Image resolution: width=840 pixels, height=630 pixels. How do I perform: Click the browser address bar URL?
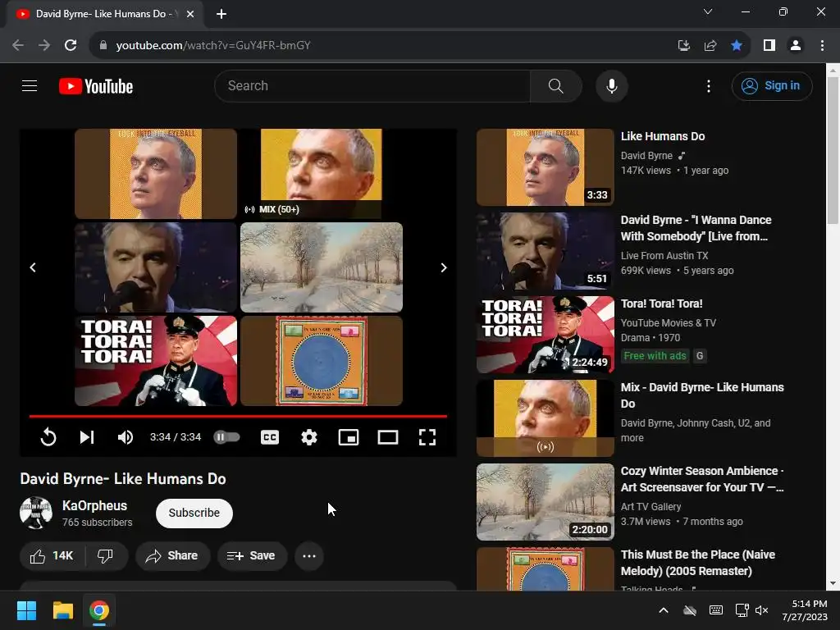pyautogui.click(x=213, y=46)
